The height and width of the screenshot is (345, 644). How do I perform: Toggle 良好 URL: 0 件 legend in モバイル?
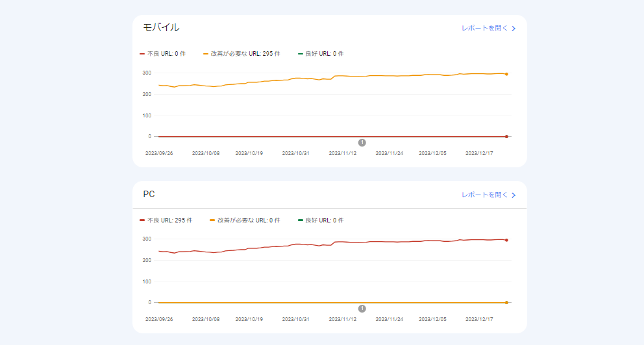click(x=321, y=54)
